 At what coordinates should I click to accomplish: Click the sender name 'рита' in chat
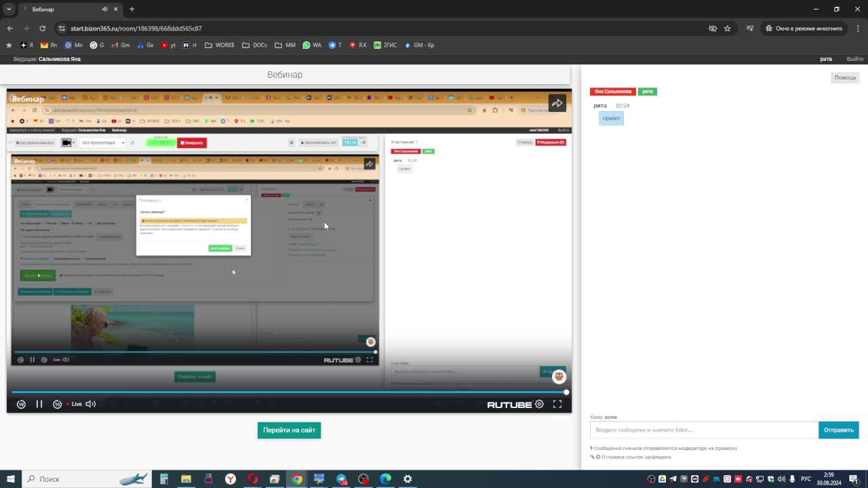(x=600, y=106)
